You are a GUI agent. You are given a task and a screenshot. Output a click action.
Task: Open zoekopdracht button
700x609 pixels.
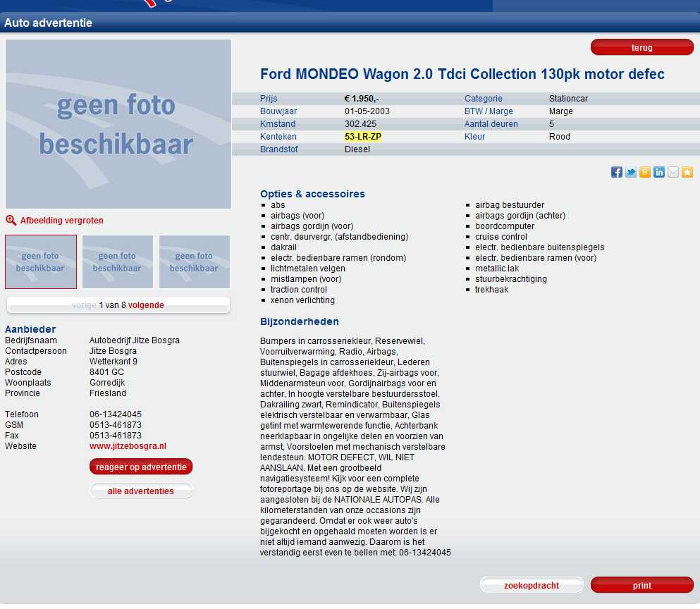click(x=532, y=585)
